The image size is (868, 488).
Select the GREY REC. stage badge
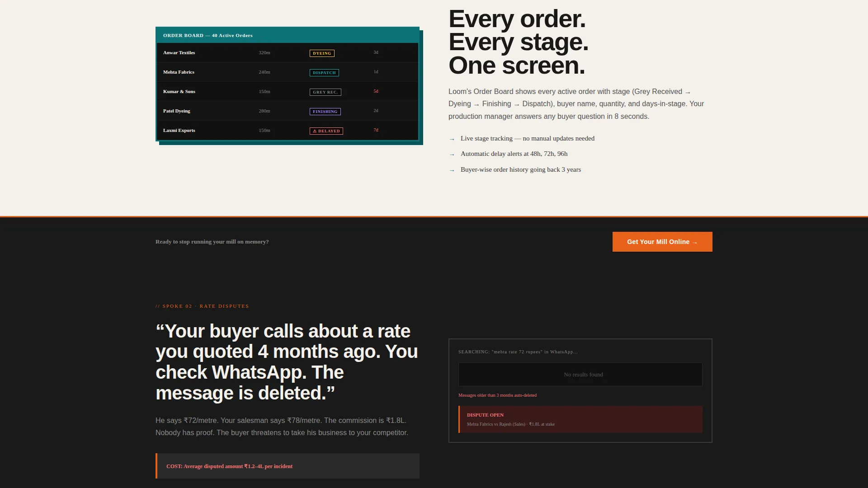tap(325, 92)
